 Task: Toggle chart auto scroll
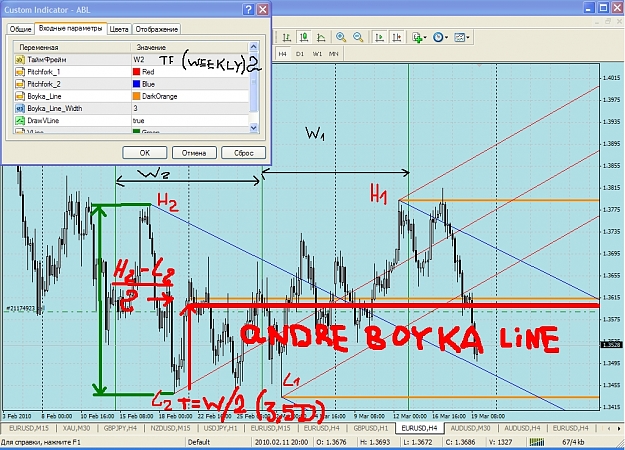(379, 37)
